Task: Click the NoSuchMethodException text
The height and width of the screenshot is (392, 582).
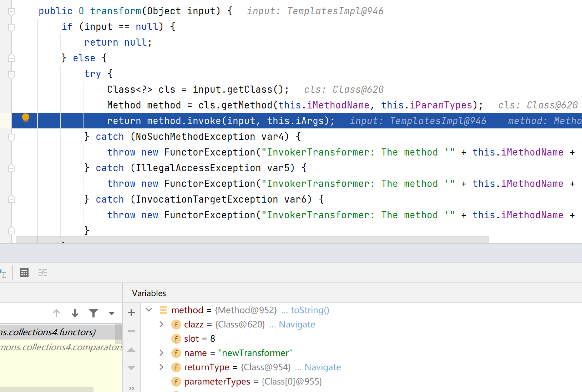Action: pyautogui.click(x=196, y=137)
